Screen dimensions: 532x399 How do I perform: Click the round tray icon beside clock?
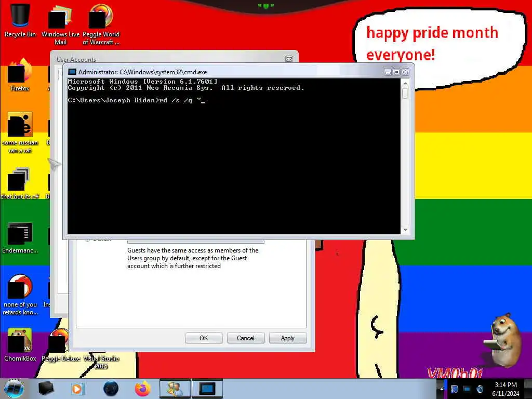click(480, 389)
